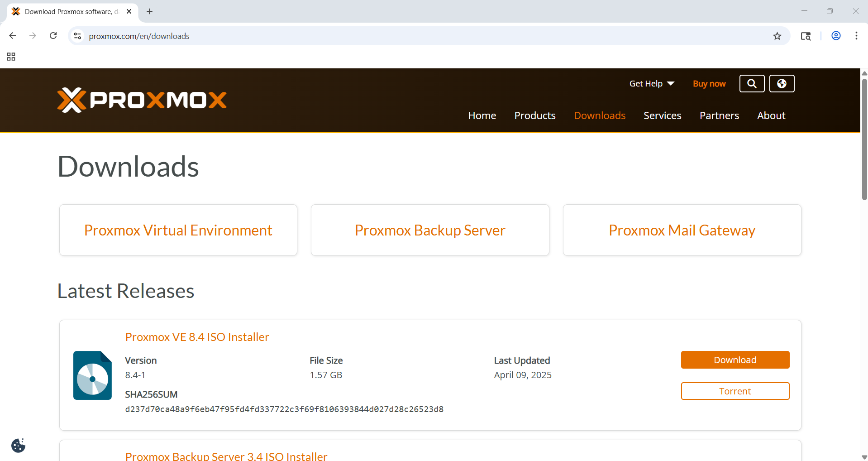Click the version value 8.4-1
The height and width of the screenshot is (461, 868).
coord(135,375)
